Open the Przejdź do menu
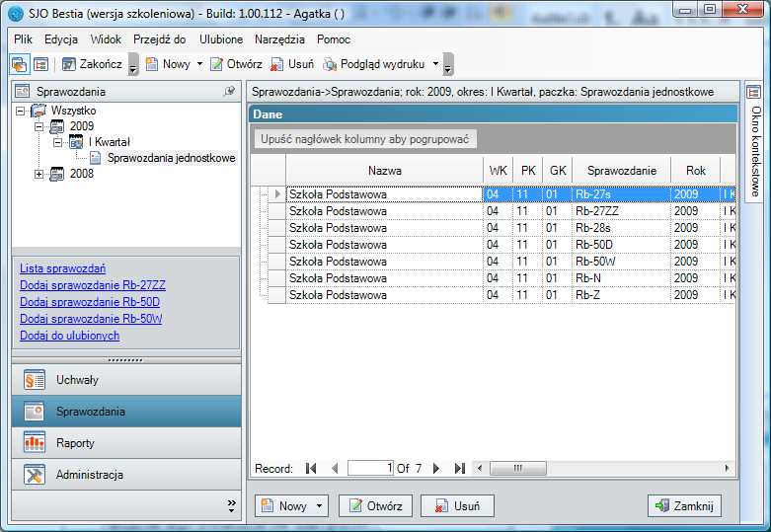Viewport: 771px width, 532px height. pyautogui.click(x=159, y=39)
